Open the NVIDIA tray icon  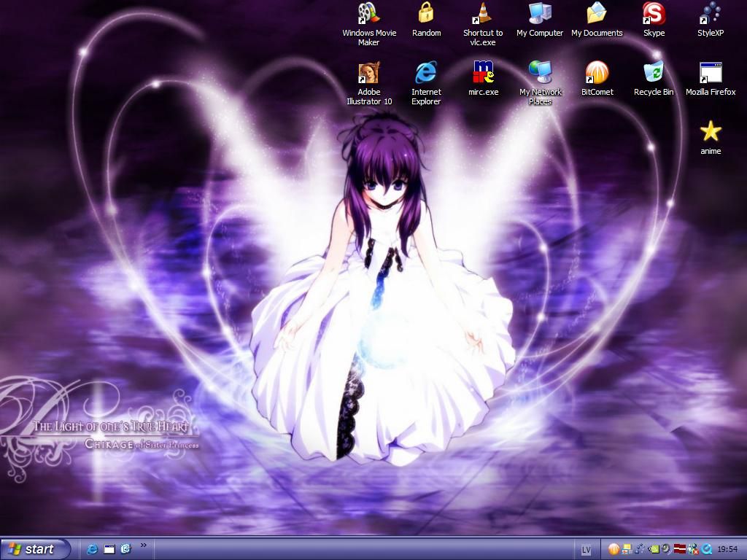pyautogui.click(x=654, y=550)
